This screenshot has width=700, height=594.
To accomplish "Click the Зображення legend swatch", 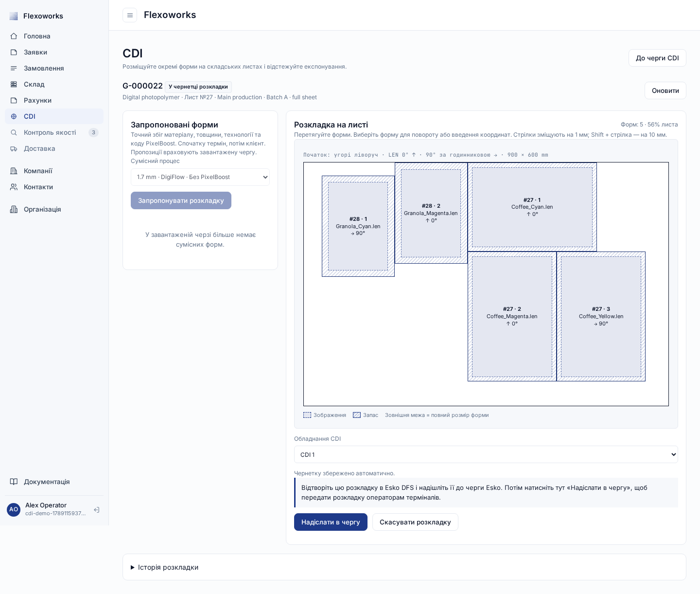I will click(x=307, y=415).
